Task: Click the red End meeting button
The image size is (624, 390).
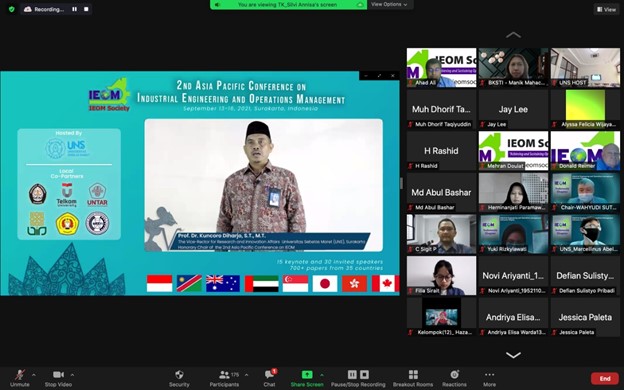Action: click(605, 378)
